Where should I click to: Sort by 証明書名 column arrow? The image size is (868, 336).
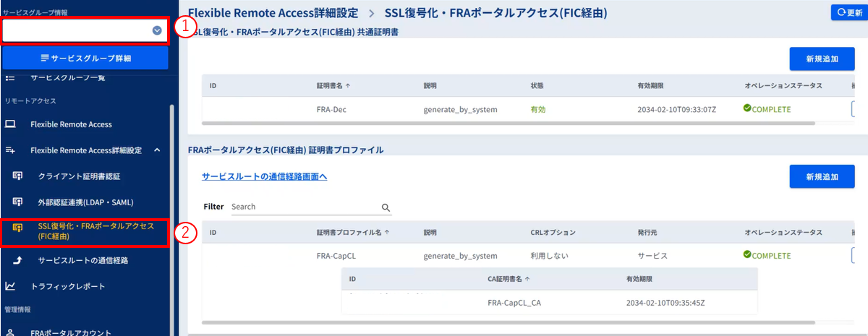click(348, 86)
